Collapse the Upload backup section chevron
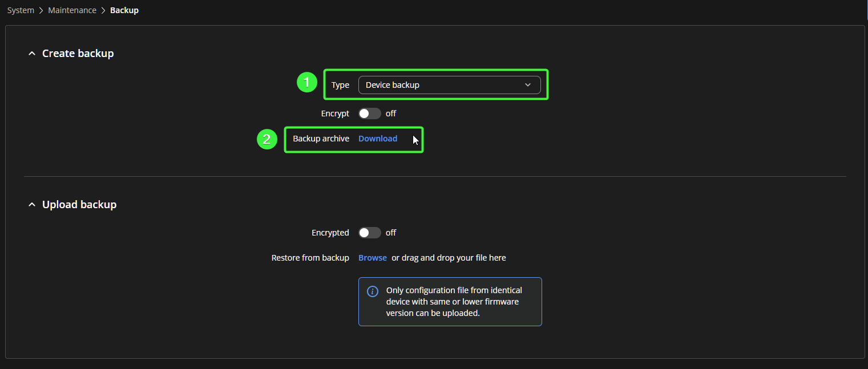The width and height of the screenshot is (868, 369). click(31, 205)
